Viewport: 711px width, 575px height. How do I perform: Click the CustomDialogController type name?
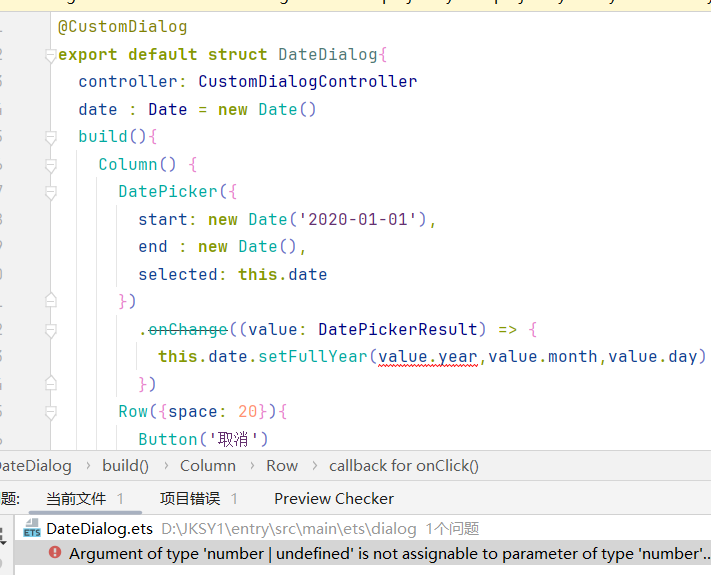point(307,82)
